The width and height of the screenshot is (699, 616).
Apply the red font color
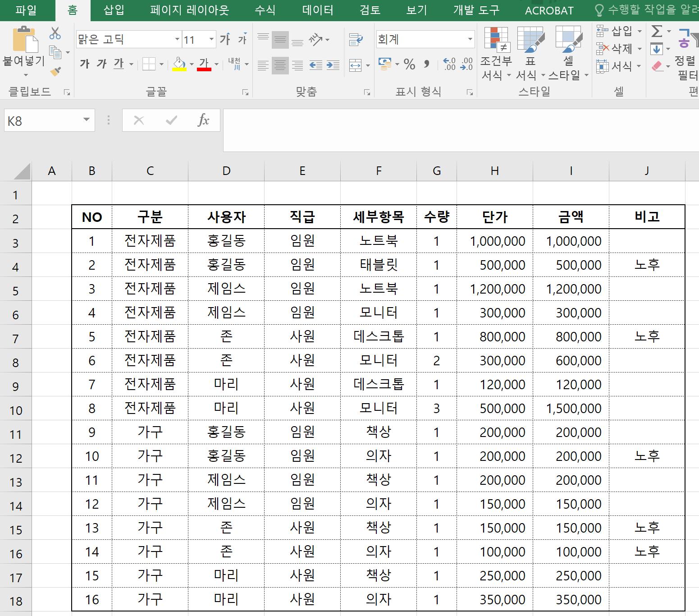tap(204, 64)
